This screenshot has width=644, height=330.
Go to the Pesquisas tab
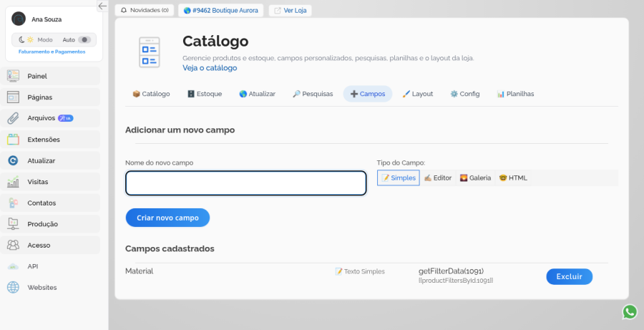pyautogui.click(x=313, y=94)
